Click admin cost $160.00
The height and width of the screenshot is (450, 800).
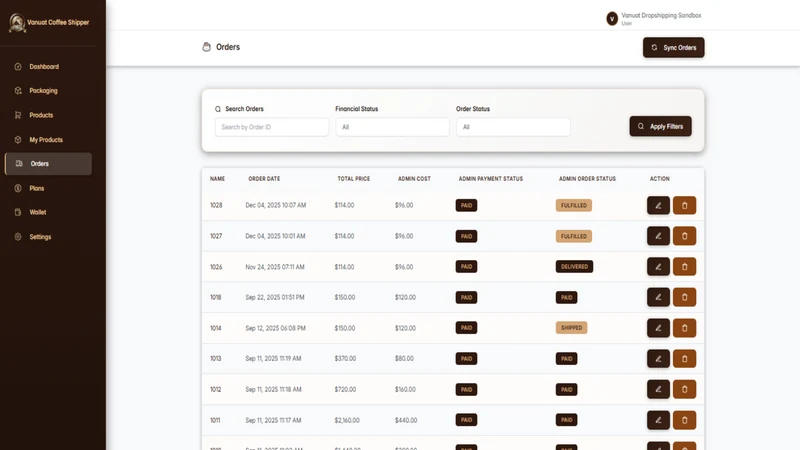[x=405, y=389]
